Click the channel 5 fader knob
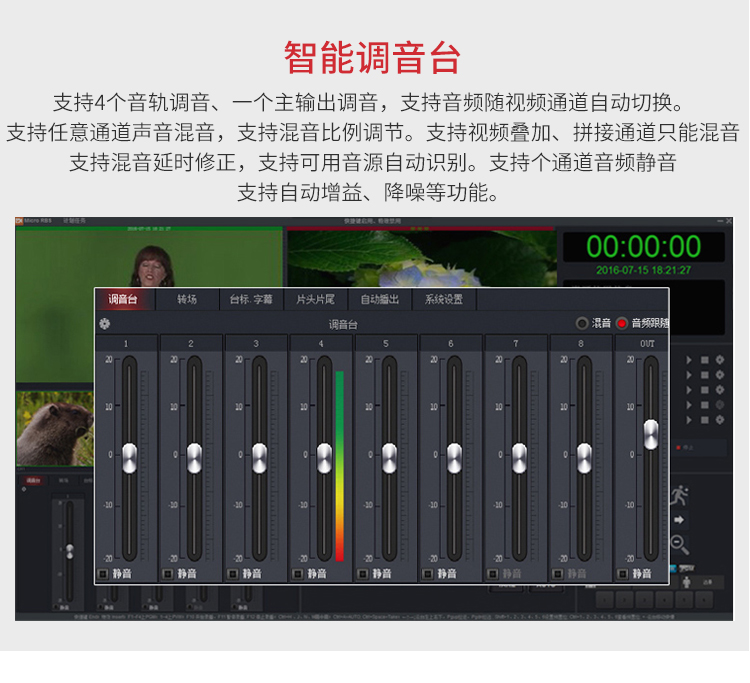This screenshot has width=750, height=683. [389, 458]
